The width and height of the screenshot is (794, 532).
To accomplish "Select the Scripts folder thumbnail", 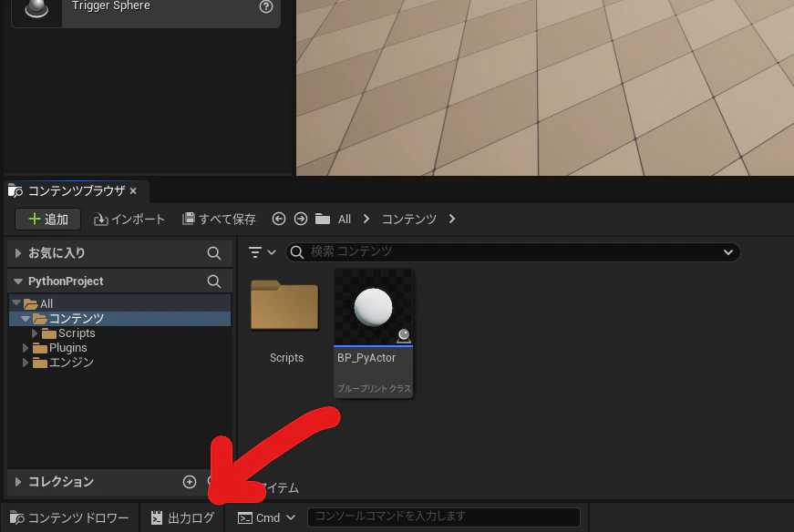I will (x=285, y=305).
